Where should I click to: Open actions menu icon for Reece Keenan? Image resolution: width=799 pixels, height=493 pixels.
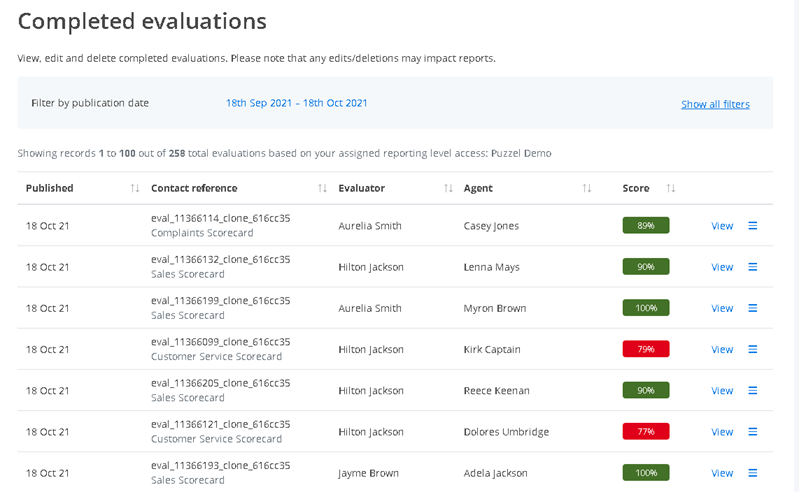(x=753, y=390)
